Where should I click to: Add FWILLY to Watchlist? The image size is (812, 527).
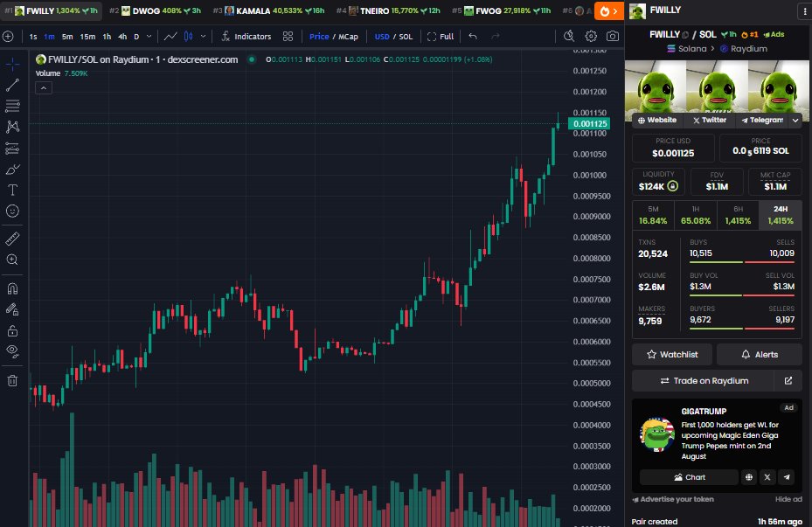tap(672, 355)
